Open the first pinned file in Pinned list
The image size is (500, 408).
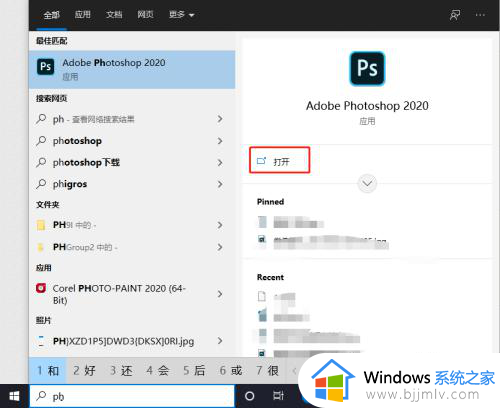291,222
